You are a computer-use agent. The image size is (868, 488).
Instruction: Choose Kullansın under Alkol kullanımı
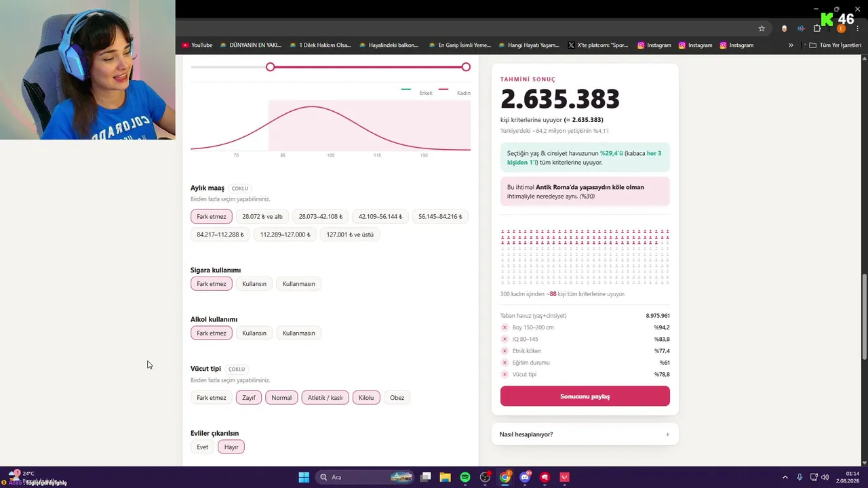(254, 333)
